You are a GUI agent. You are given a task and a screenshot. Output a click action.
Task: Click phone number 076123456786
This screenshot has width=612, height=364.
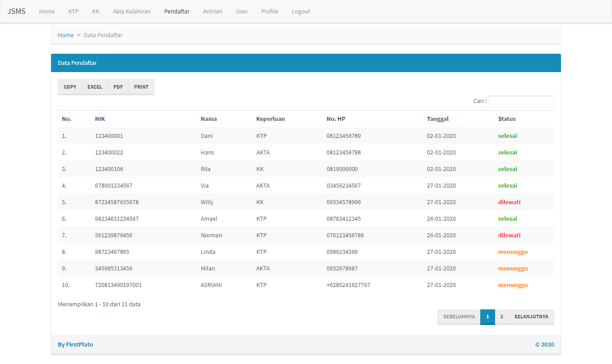pos(345,235)
